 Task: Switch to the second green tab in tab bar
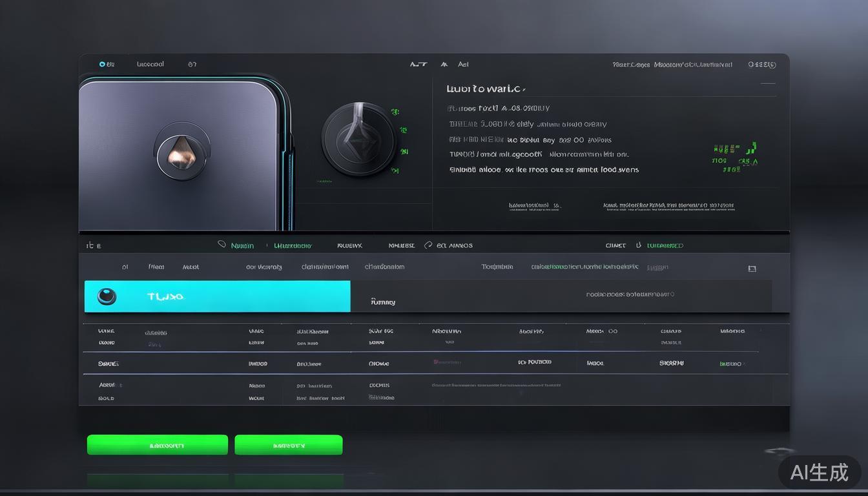(293, 245)
